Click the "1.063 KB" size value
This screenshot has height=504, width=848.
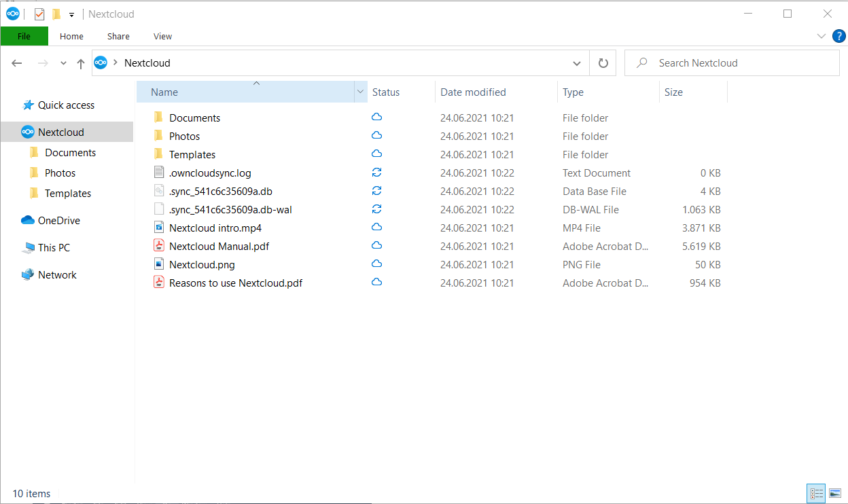(701, 209)
